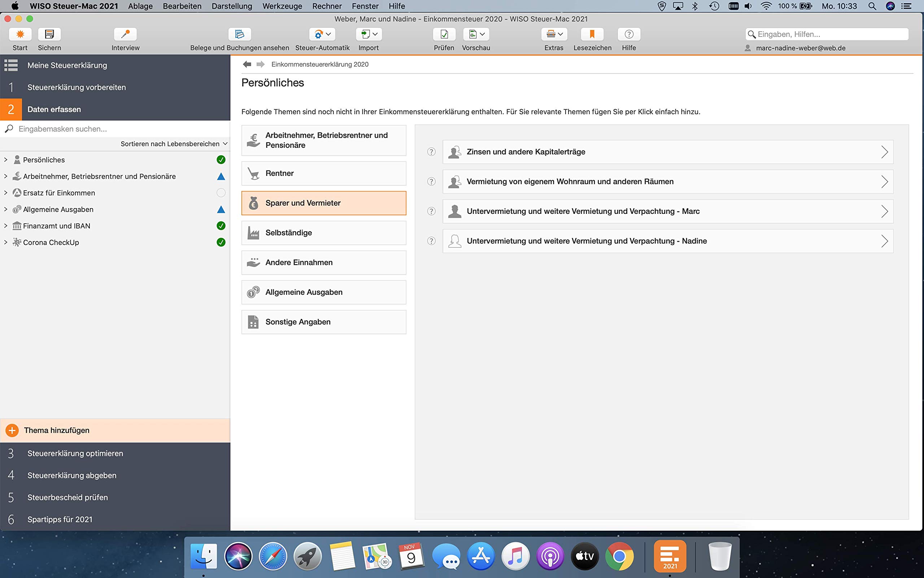Click the Start toolbar icon
Image resolution: width=924 pixels, height=578 pixels.
coord(20,34)
